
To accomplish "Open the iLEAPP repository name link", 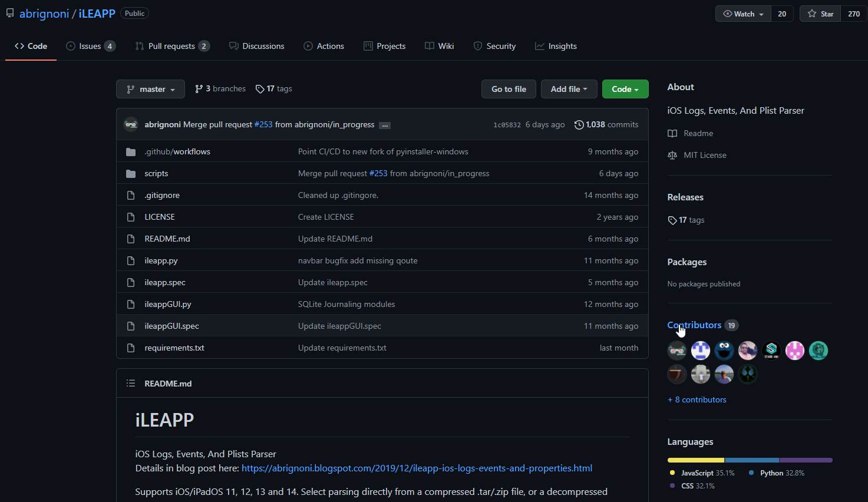I will [x=97, y=14].
